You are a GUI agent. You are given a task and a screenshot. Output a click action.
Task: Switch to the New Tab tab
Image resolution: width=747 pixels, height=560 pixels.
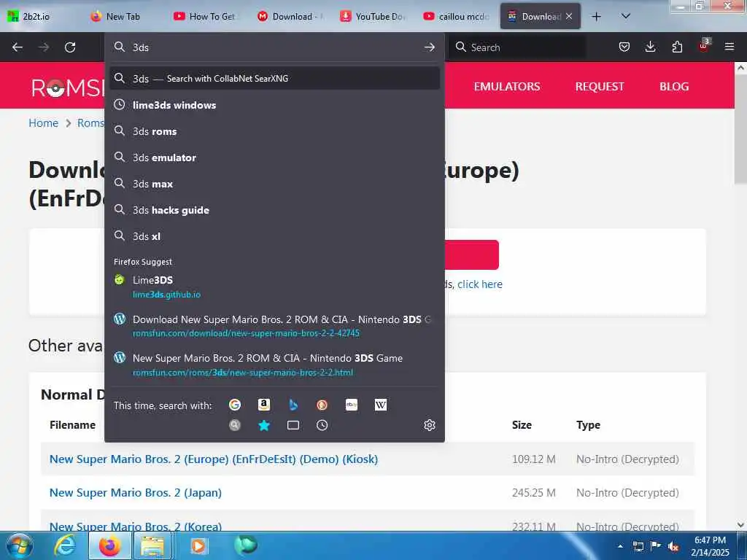[x=123, y=17]
